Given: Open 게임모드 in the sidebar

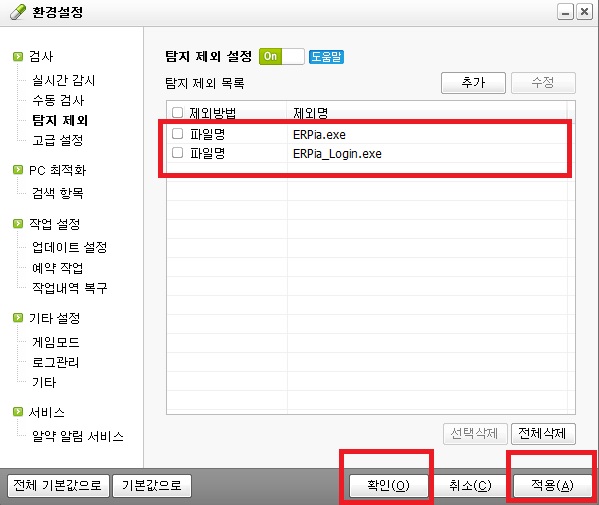Looking at the screenshot, I should point(56,342).
